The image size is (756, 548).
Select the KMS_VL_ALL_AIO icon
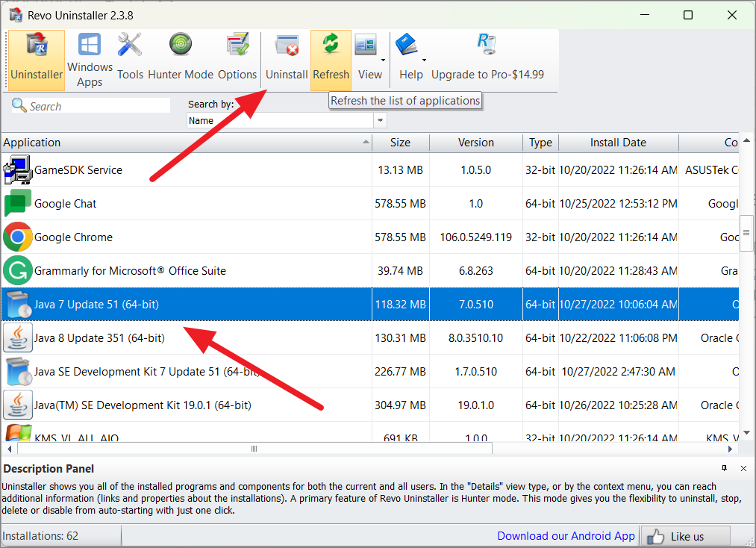18,433
